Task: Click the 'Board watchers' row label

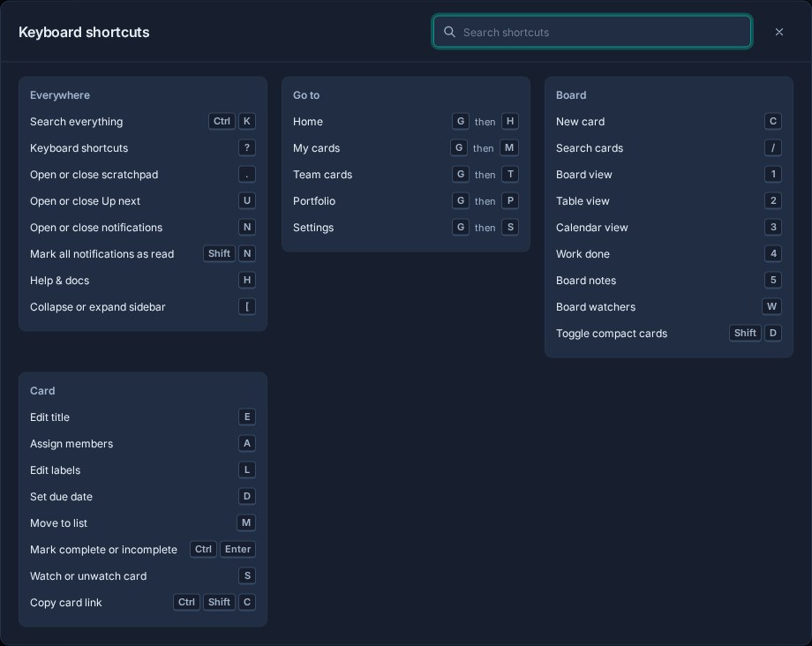Action: coord(596,307)
